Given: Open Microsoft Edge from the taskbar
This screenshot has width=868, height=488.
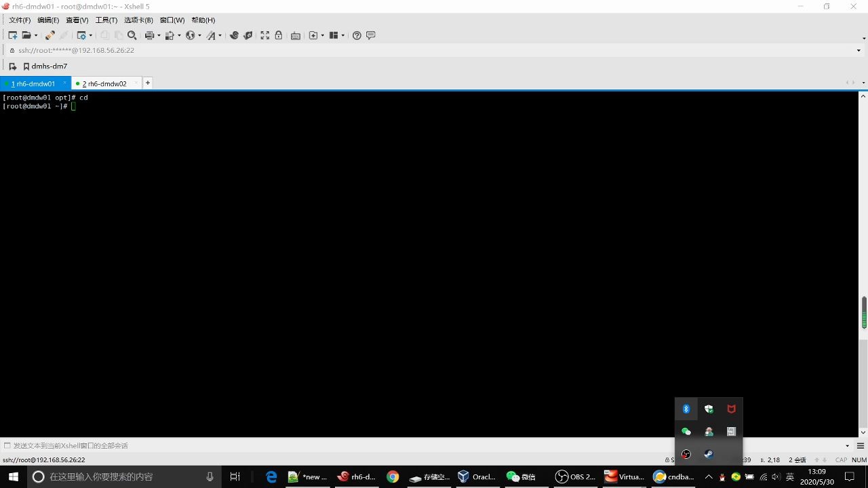Looking at the screenshot, I should 271,476.
